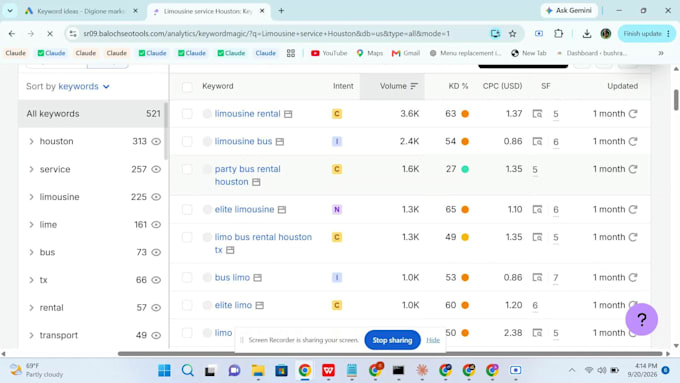The image size is (680, 383).
Task: Toggle visibility eye for lime group
Action: pos(156,225)
